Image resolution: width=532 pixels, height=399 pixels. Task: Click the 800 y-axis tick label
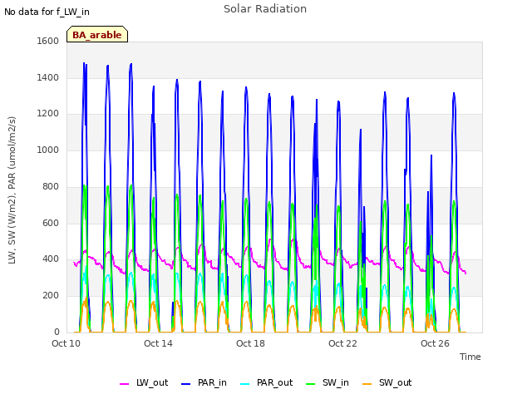click(x=51, y=186)
